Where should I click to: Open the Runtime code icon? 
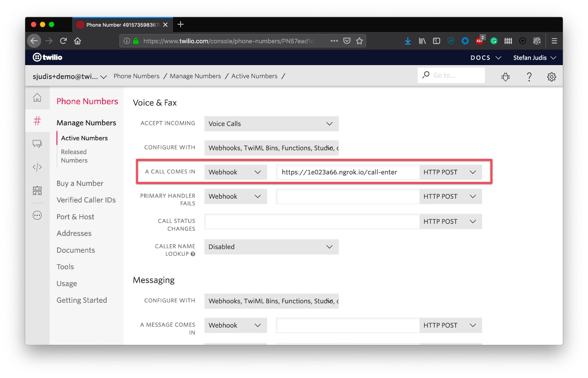pos(37,167)
